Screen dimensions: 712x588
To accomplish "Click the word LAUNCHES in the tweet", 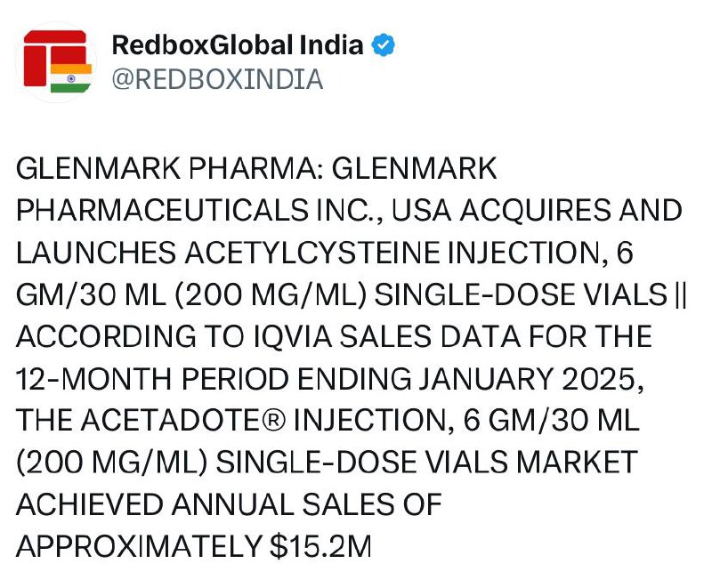I will [x=96, y=253].
